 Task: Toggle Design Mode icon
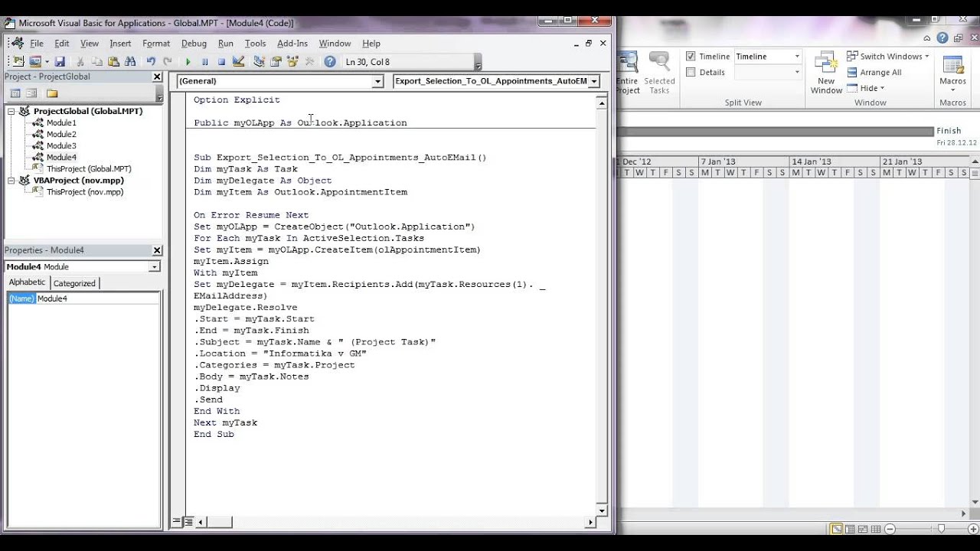(238, 61)
